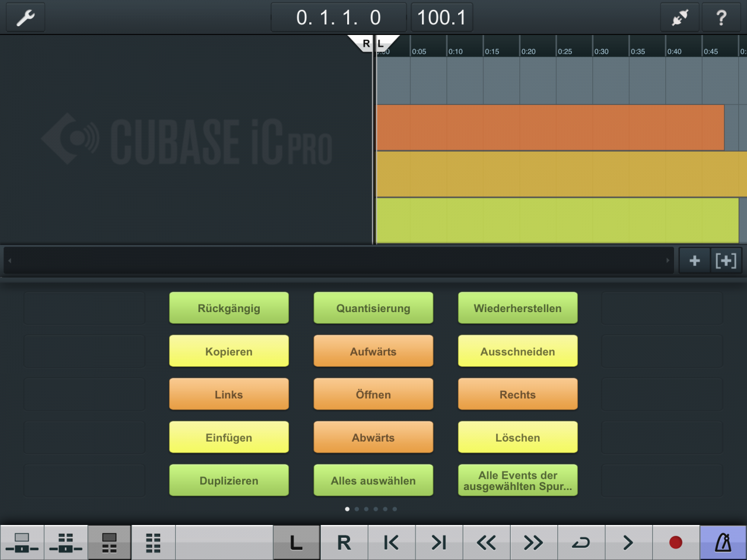This screenshot has height=560, width=747.
Task: Click the 0:35 mark on the ruler
Action: pyautogui.click(x=638, y=51)
